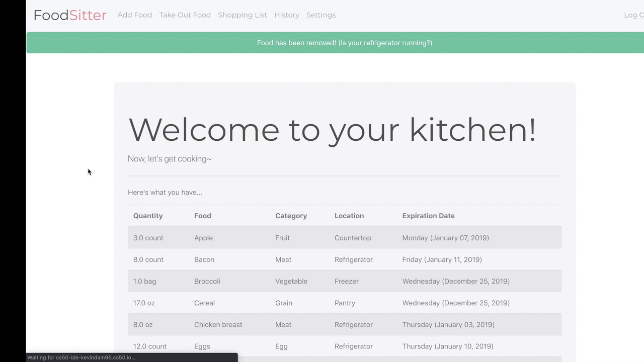The width and height of the screenshot is (644, 362).
Task: Select the '3.0 count' quantity cell
Action: [x=148, y=238]
